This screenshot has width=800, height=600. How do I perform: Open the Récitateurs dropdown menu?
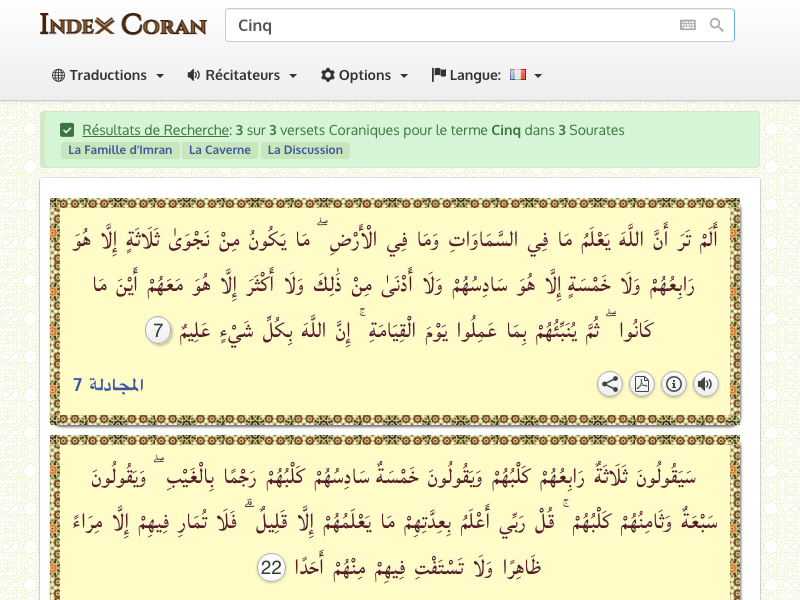[242, 75]
